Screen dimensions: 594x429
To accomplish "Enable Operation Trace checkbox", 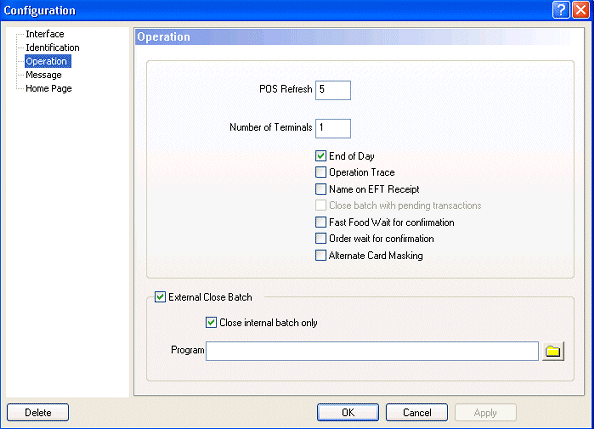I will click(320, 172).
